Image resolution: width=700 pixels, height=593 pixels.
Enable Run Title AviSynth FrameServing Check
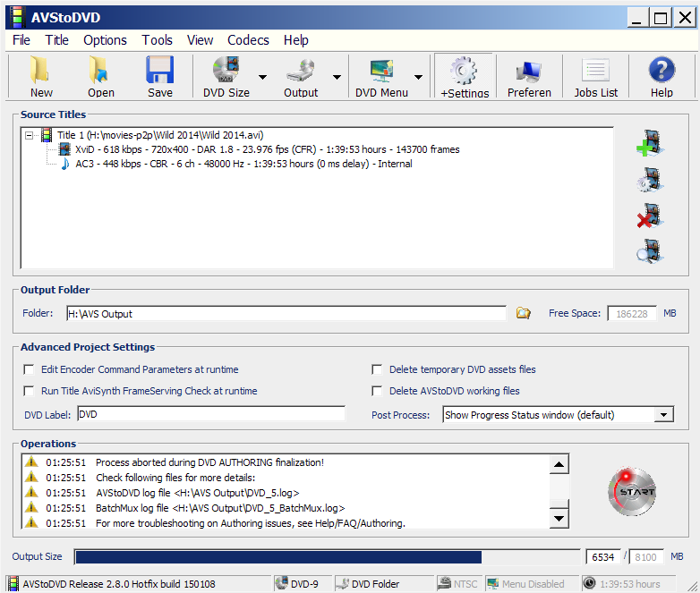tap(29, 391)
